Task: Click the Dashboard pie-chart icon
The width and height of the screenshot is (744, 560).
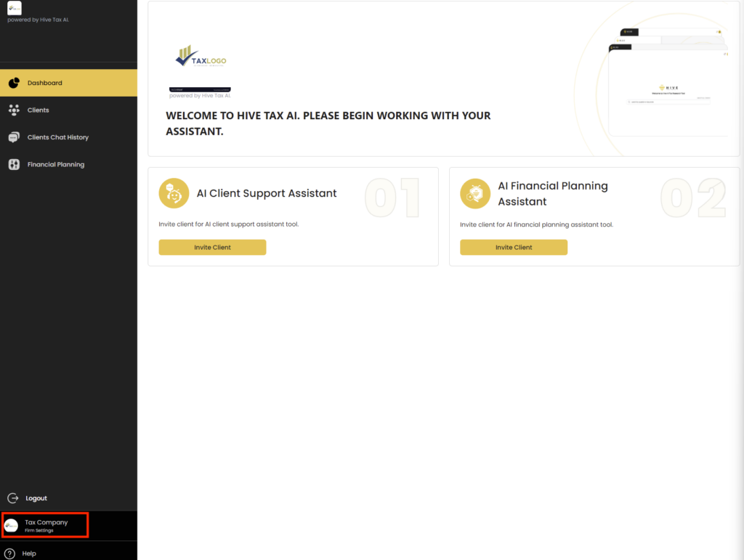Action: (x=14, y=83)
